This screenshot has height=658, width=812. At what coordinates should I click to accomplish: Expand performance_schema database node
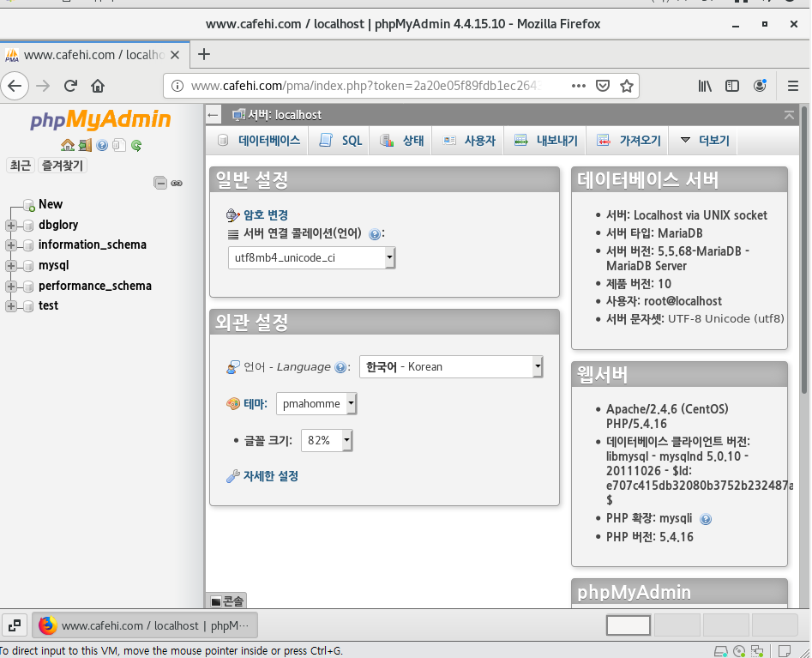[x=11, y=286]
